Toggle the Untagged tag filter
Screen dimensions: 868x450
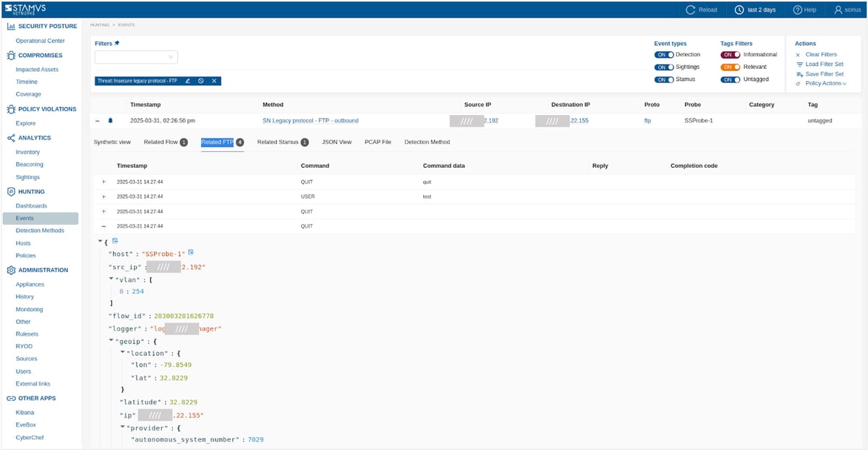[730, 80]
